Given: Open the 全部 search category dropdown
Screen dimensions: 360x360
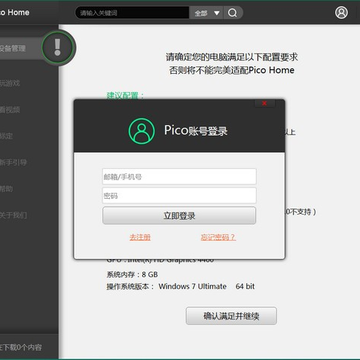Looking at the screenshot, I should coord(207,13).
